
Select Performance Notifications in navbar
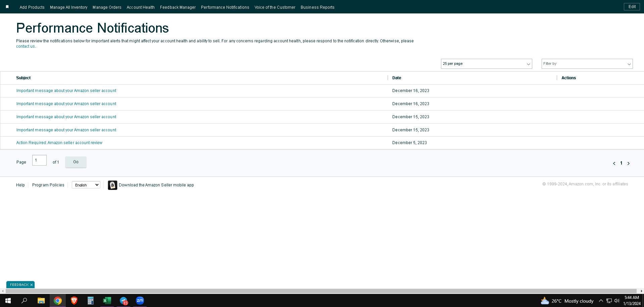(225, 7)
